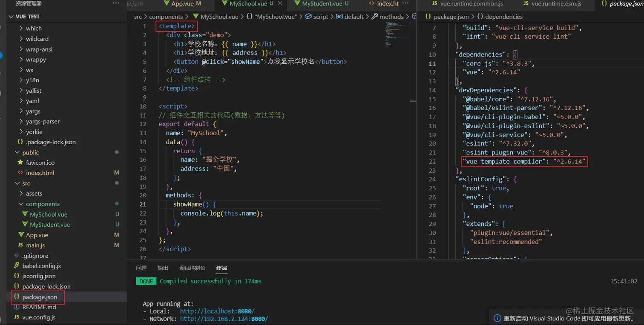644x325 pixels.
Task: Open the vue.runtime.esm.js tab
Action: tap(556, 3)
